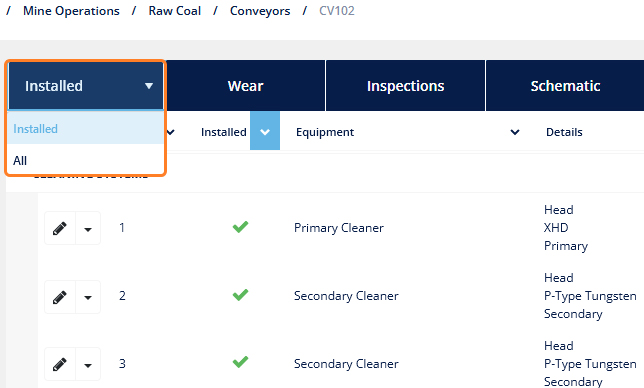Go to Mine Operations breadcrumb
This screenshot has height=388, width=644.
71,11
